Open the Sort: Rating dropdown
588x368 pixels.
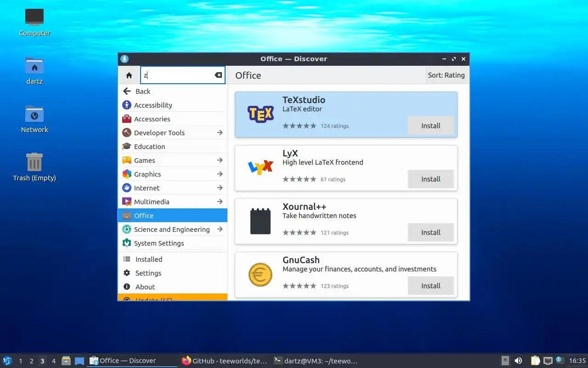[x=447, y=75]
